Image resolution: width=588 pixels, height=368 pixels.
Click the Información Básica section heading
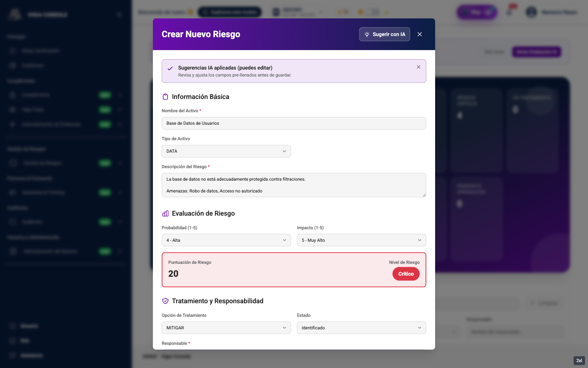(201, 97)
